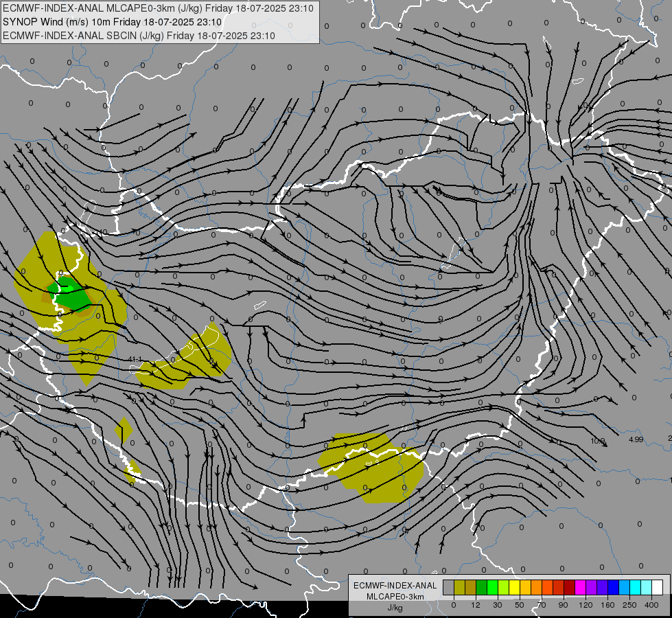This screenshot has height=618, width=672.
Task: Click the dark gold legend swatch
Action: (x=471, y=587)
